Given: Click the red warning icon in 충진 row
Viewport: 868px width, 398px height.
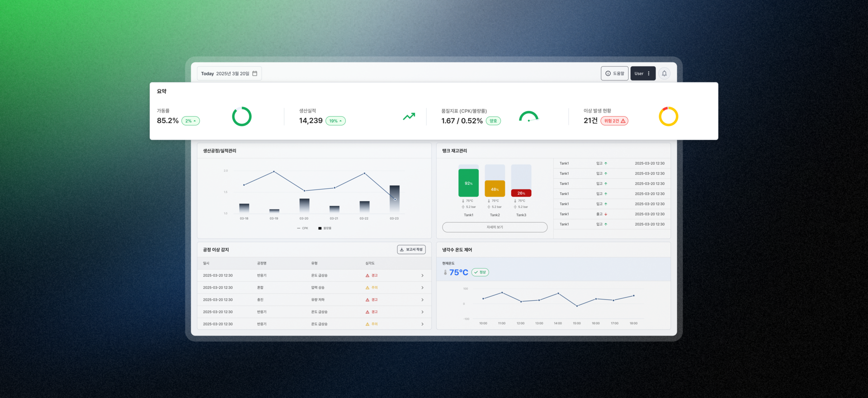Looking at the screenshot, I should (x=368, y=300).
